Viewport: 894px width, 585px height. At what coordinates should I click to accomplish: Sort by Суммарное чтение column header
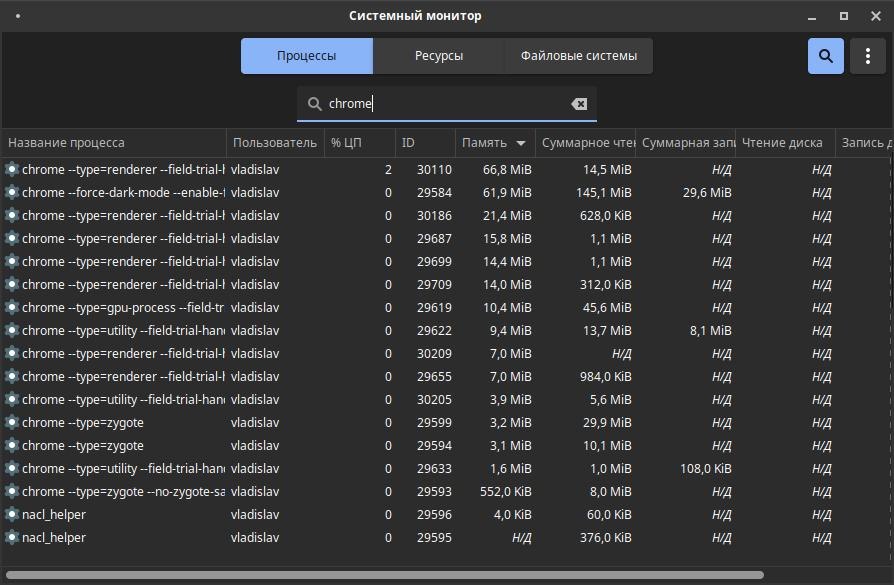click(x=585, y=143)
